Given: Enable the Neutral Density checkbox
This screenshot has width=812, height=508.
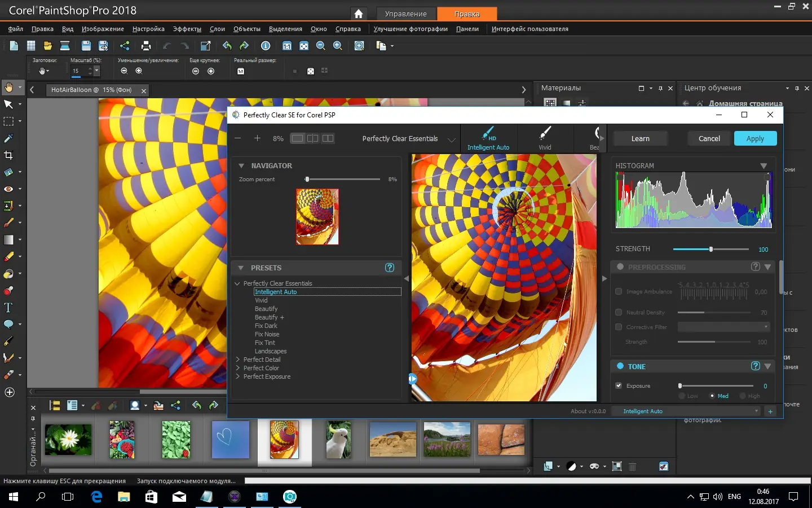Looking at the screenshot, I should click(x=619, y=312).
